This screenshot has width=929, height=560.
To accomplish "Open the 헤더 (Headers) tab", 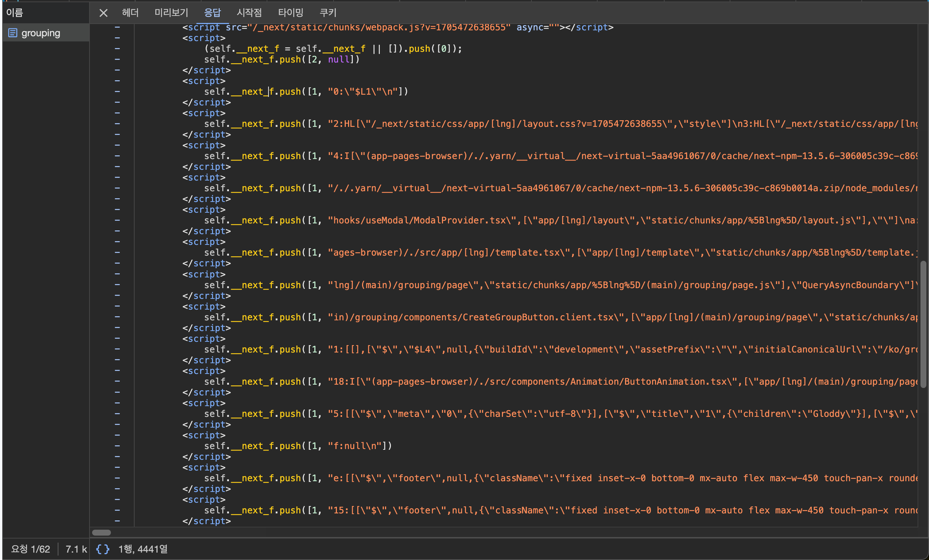I will coord(131,13).
